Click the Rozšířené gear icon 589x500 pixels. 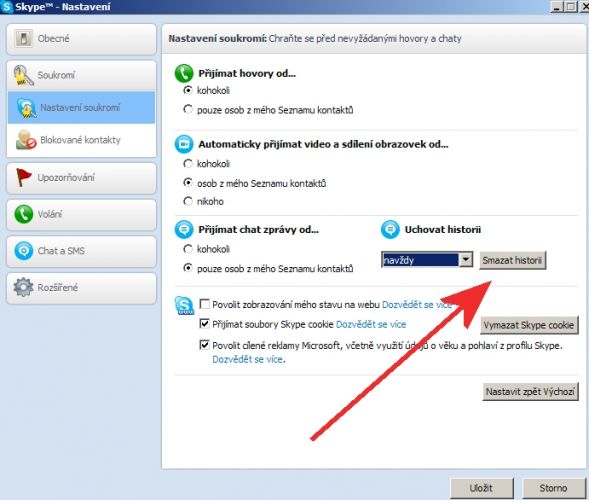pyautogui.click(x=23, y=287)
